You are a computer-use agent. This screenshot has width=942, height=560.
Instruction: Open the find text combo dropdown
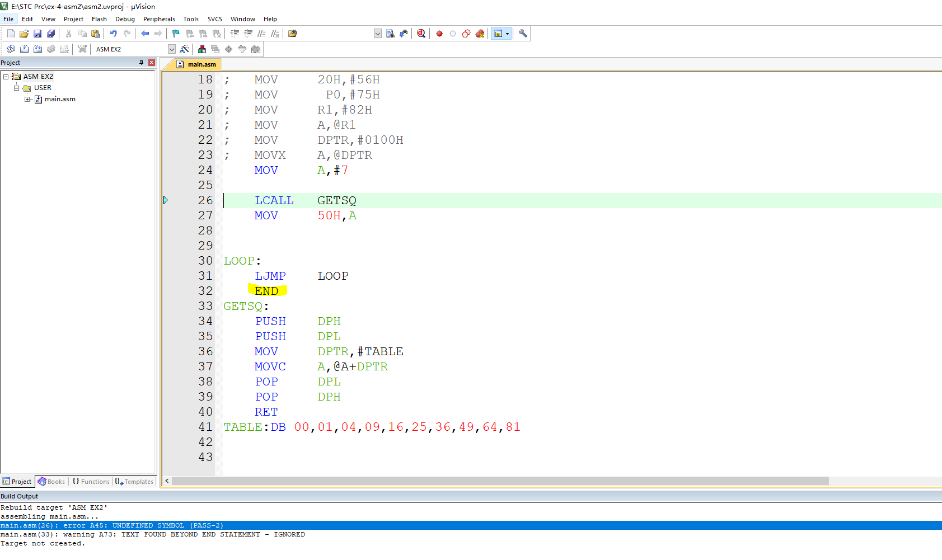378,34
